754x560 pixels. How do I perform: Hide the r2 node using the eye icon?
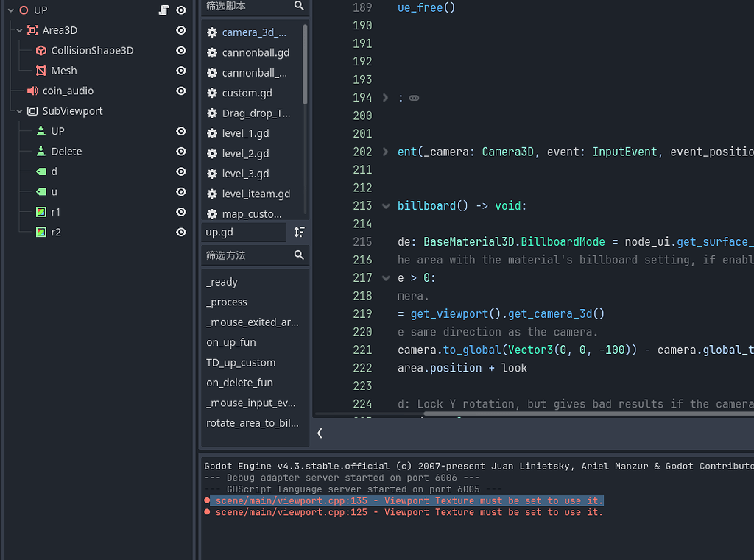180,231
